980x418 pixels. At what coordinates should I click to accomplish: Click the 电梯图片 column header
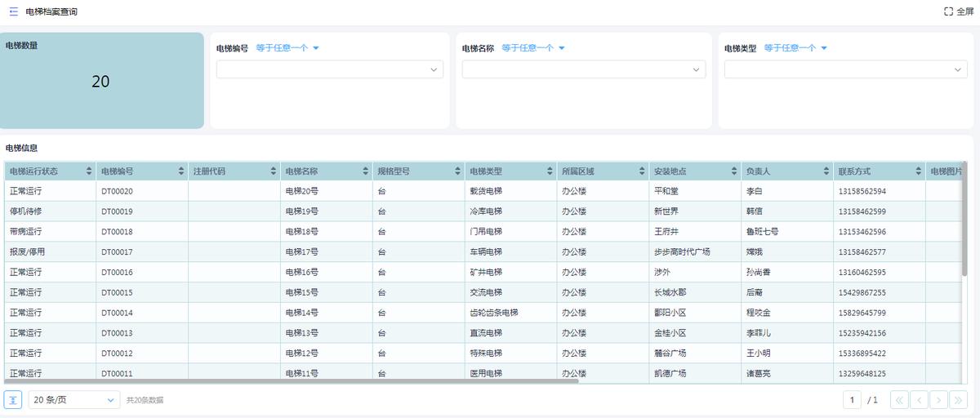click(946, 171)
